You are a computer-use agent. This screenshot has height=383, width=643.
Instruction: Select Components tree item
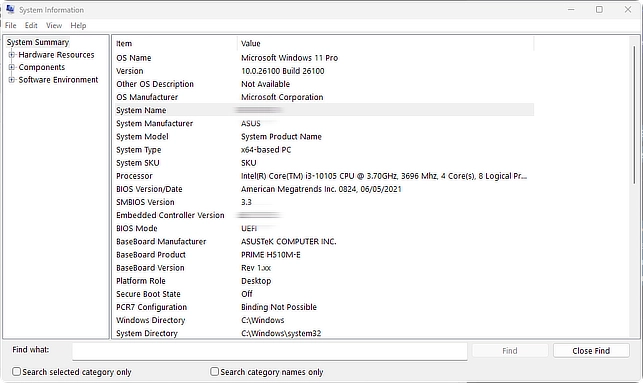[x=41, y=67]
